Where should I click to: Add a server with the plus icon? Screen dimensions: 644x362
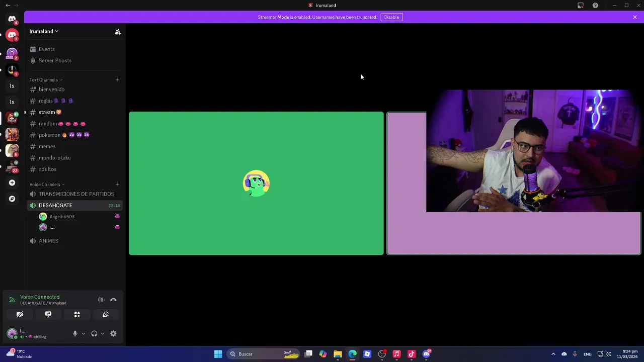(12, 183)
